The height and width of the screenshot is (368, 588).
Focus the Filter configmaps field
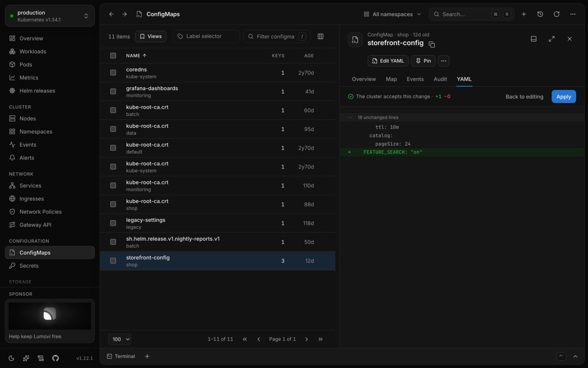coord(277,36)
